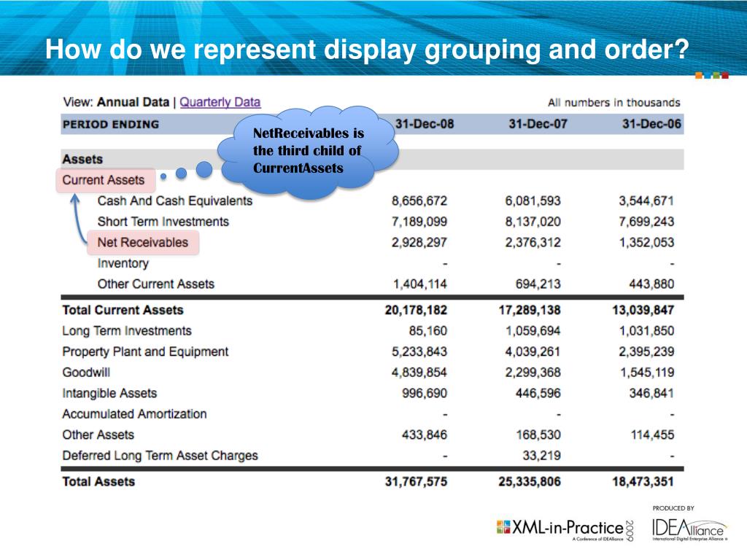Click total 18,473,351 in 2006 column

click(643, 482)
